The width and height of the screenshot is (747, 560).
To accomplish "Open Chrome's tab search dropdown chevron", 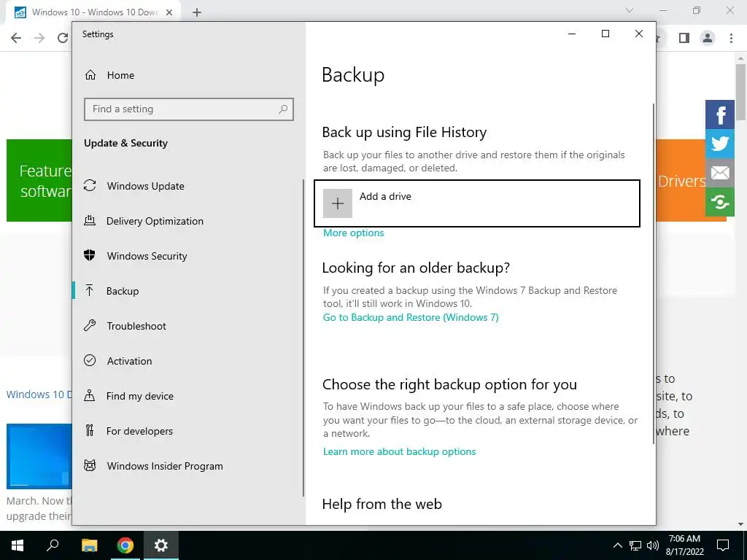I will (x=630, y=10).
